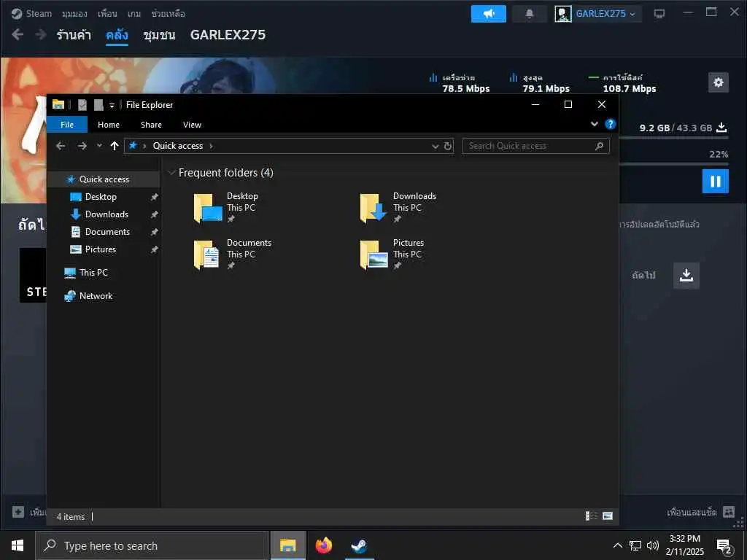Open GARLEX275 profile tab in Steam
The height and width of the screenshot is (560, 747).
(x=228, y=35)
